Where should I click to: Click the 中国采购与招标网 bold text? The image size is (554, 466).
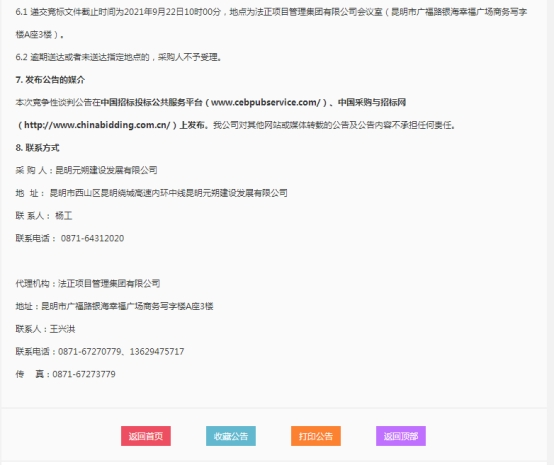(372, 102)
